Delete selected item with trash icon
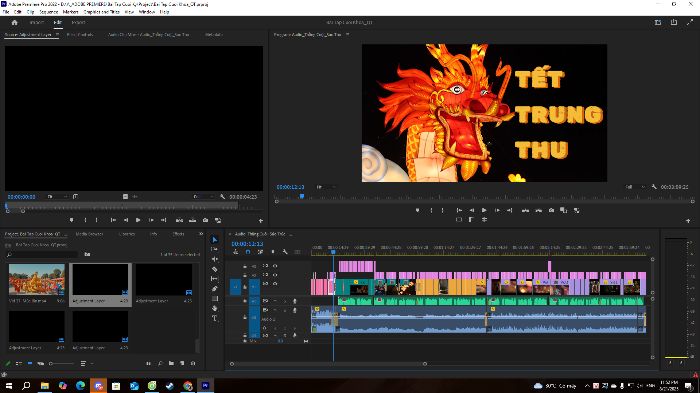The height and width of the screenshot is (393, 700). [193, 364]
